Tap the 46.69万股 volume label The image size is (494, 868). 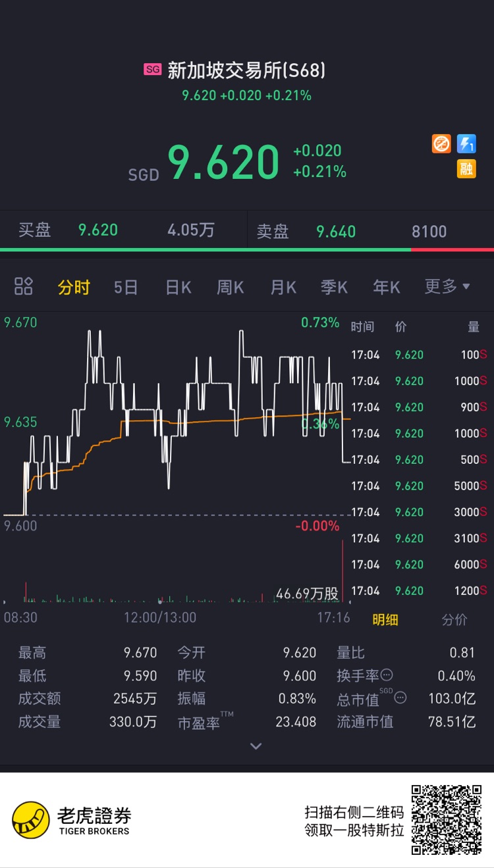[307, 594]
